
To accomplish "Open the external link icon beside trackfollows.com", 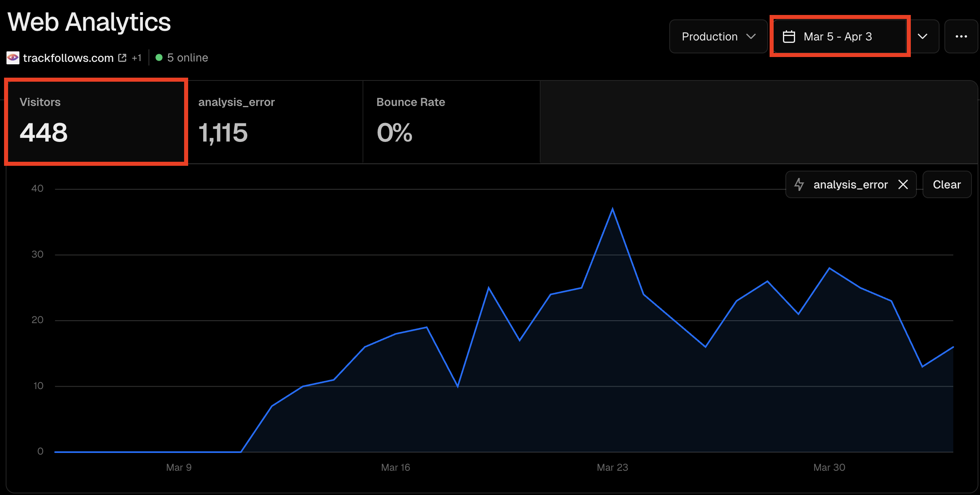I will pos(122,58).
